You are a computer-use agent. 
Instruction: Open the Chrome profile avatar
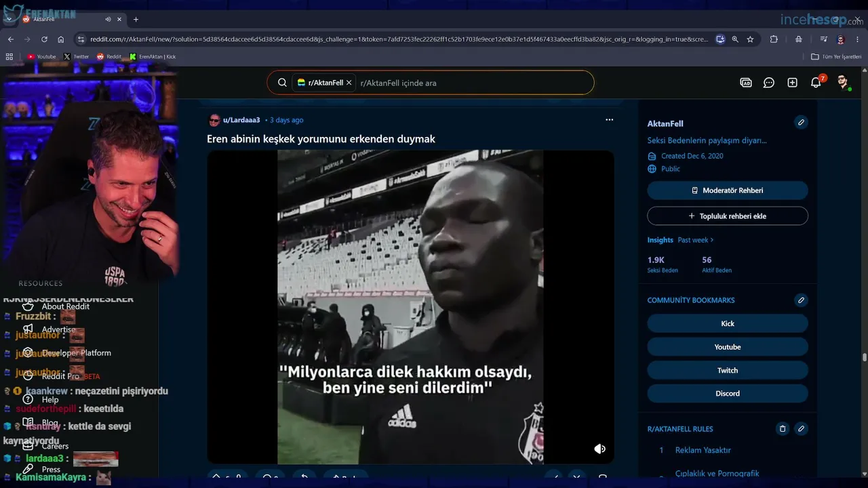pyautogui.click(x=841, y=39)
